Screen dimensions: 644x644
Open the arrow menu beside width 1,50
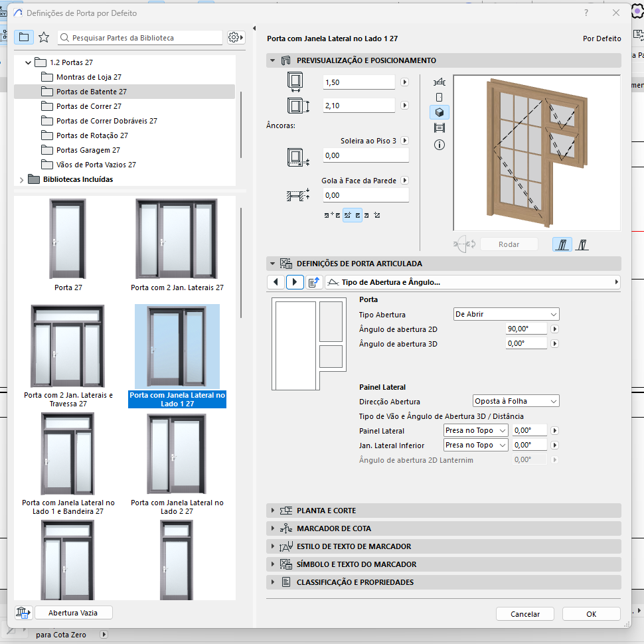click(x=404, y=82)
